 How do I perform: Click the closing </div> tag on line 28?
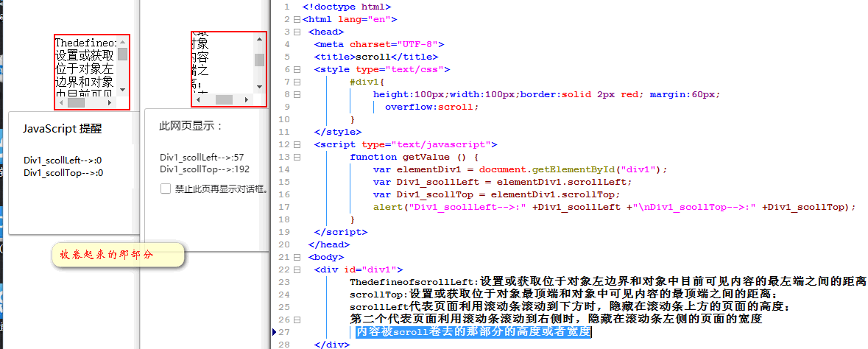[x=331, y=345]
